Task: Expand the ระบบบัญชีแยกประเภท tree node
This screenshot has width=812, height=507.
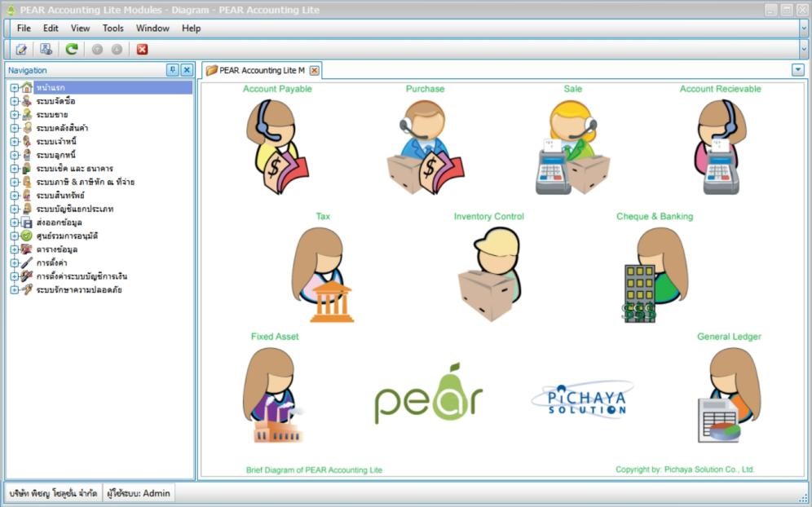Action: pos(15,209)
